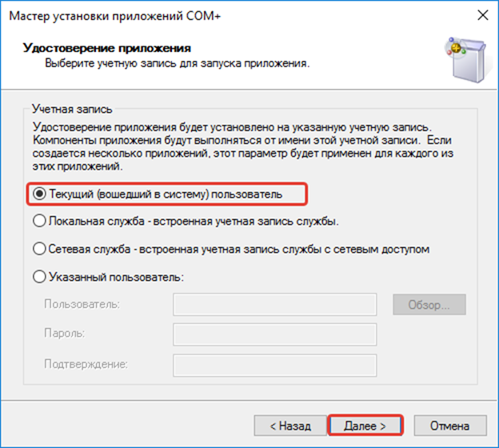This screenshot has height=448, width=499.
Task: Select the current logged-in user radio option
Action: 158,194
